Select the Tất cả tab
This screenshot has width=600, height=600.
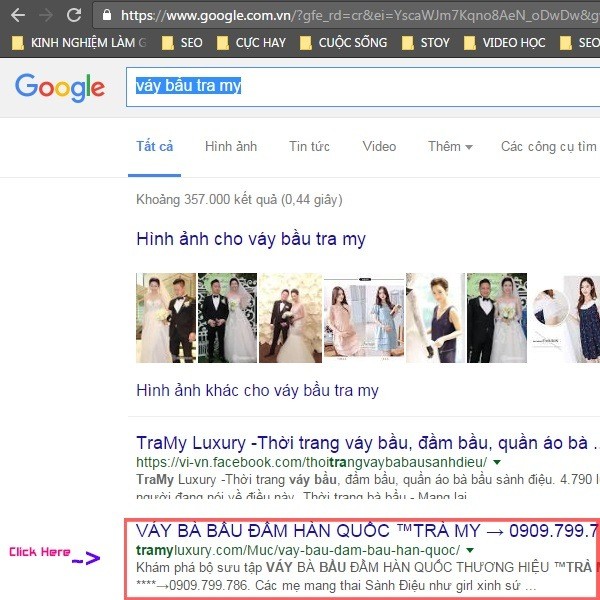pos(155,147)
